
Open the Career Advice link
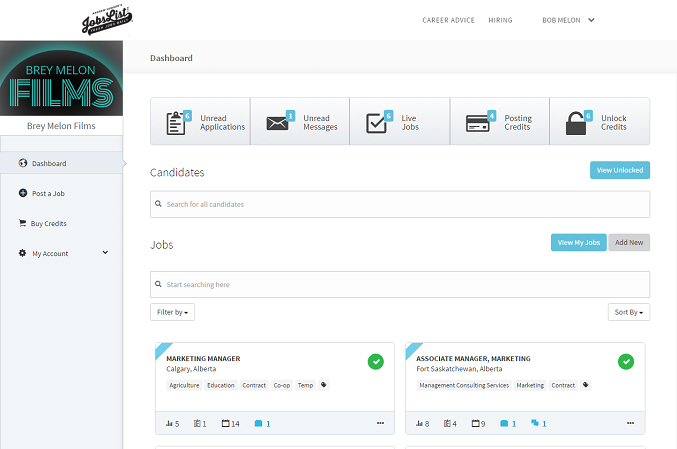click(447, 20)
